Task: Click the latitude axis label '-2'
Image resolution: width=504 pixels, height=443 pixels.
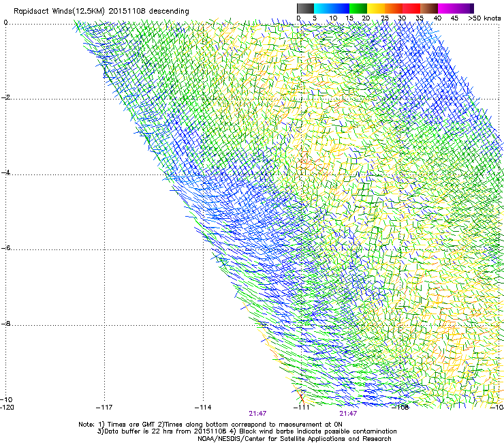Action: click(5, 97)
